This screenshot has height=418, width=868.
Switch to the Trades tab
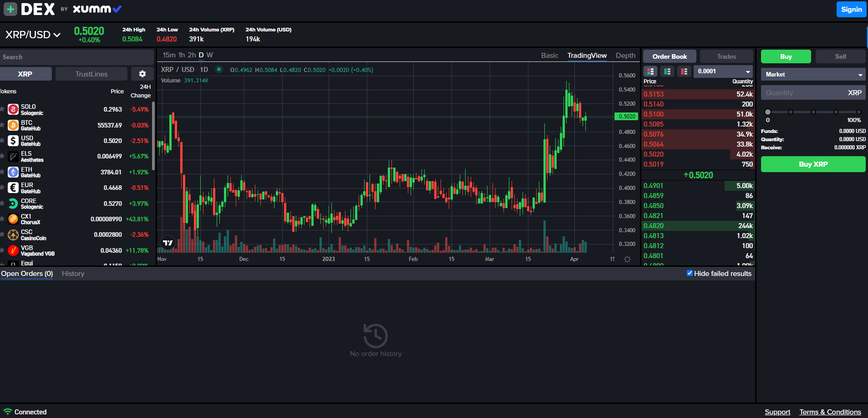(726, 56)
